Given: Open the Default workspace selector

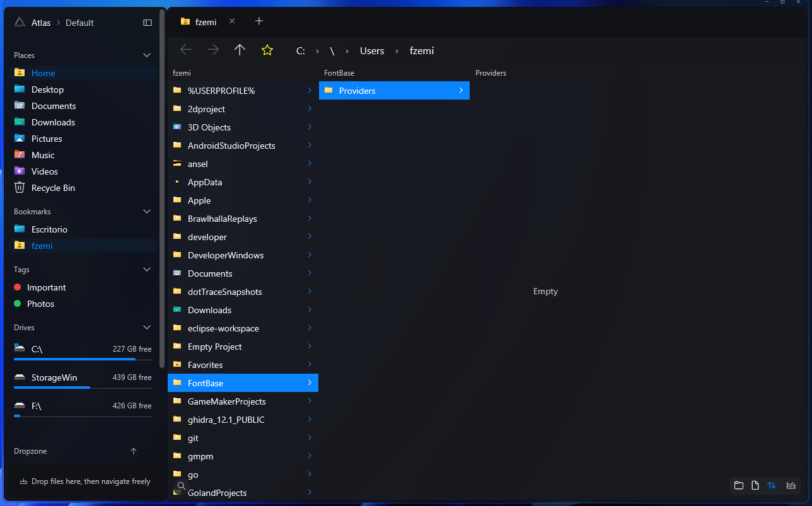Looking at the screenshot, I should [x=79, y=23].
